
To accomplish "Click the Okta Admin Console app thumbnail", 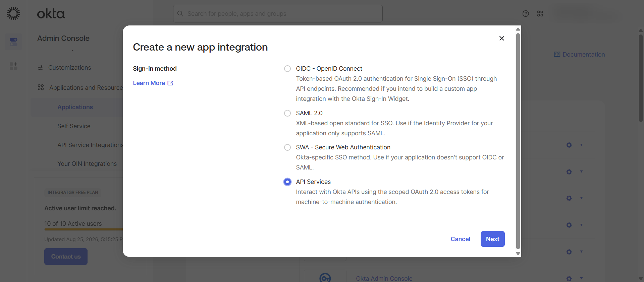I will click(325, 276).
